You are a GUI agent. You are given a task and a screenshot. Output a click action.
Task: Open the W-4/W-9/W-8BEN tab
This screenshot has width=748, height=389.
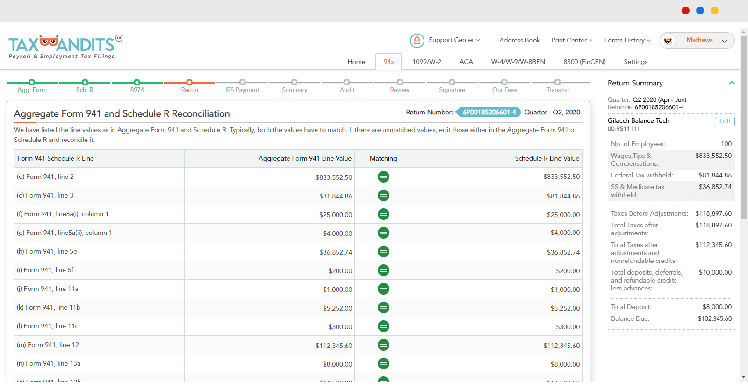[x=518, y=62]
